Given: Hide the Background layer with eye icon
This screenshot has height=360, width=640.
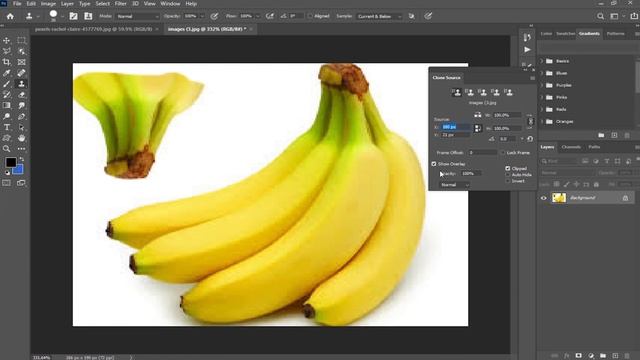Looking at the screenshot, I should [543, 198].
